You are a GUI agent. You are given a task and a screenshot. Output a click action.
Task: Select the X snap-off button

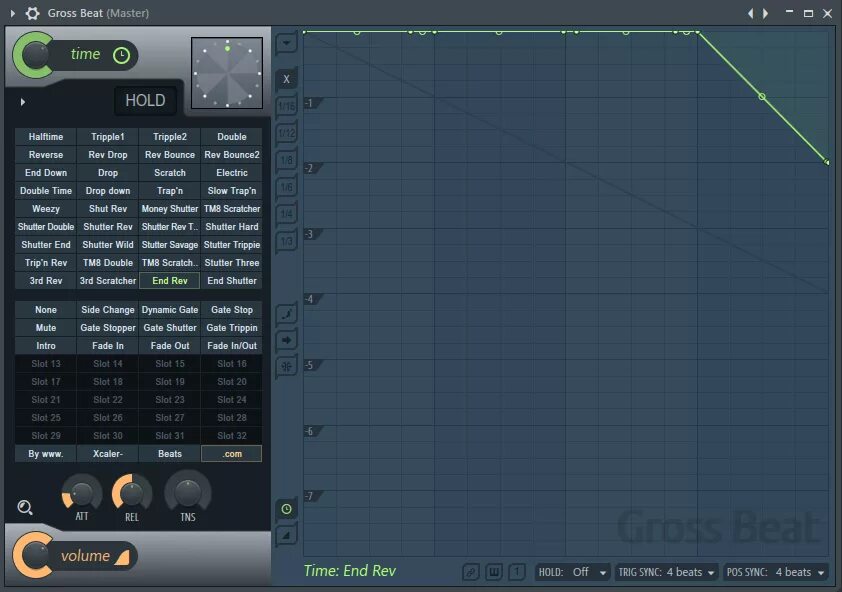[286, 80]
